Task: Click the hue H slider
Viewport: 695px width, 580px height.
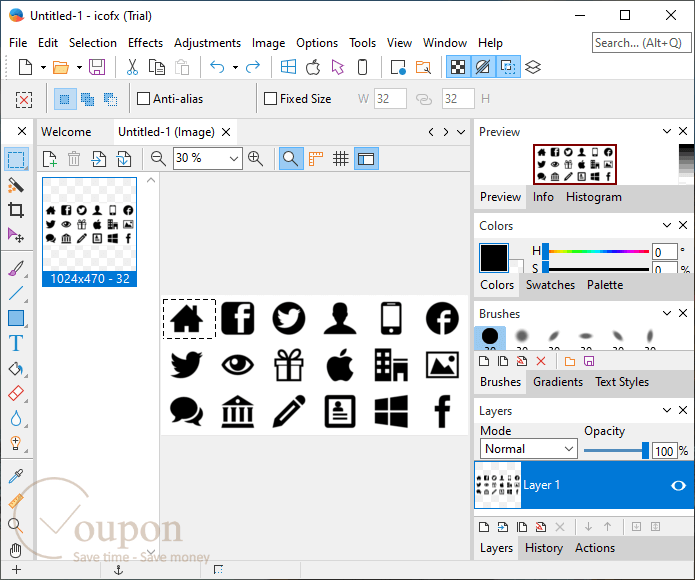Action: point(597,251)
